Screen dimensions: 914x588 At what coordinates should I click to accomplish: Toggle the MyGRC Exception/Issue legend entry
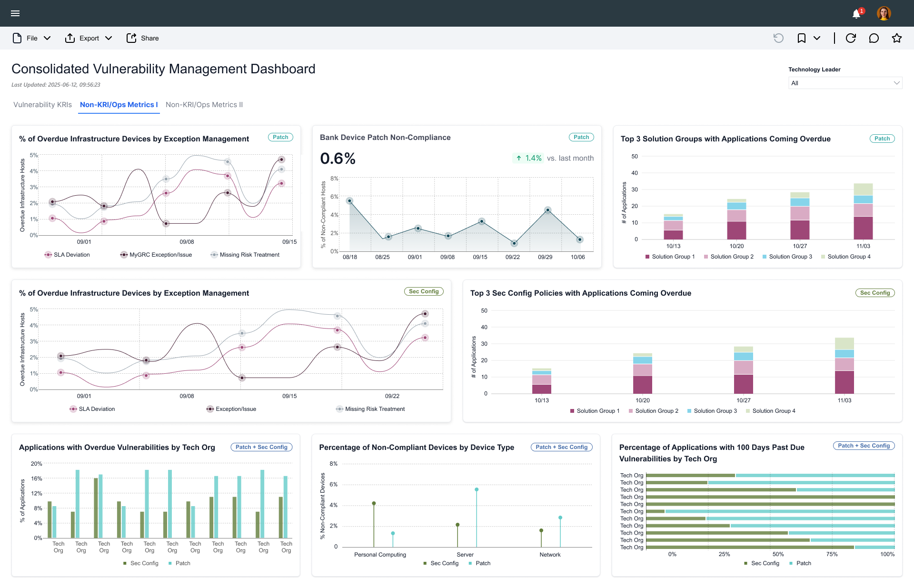click(x=156, y=255)
